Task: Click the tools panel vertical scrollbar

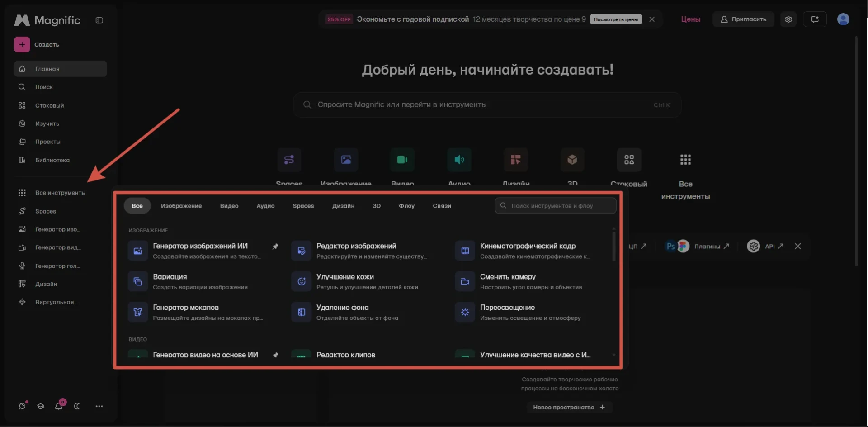Action: click(x=613, y=246)
